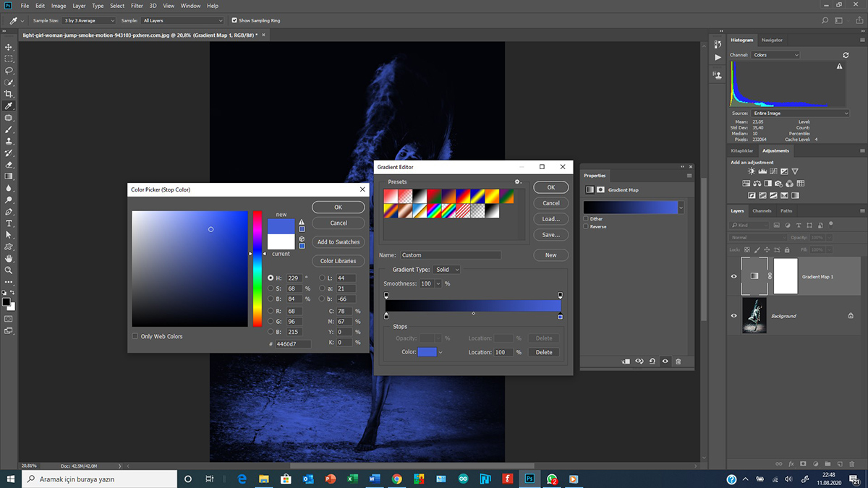Image resolution: width=868 pixels, height=488 pixels.
Task: Open the Filter menu
Action: coord(137,6)
